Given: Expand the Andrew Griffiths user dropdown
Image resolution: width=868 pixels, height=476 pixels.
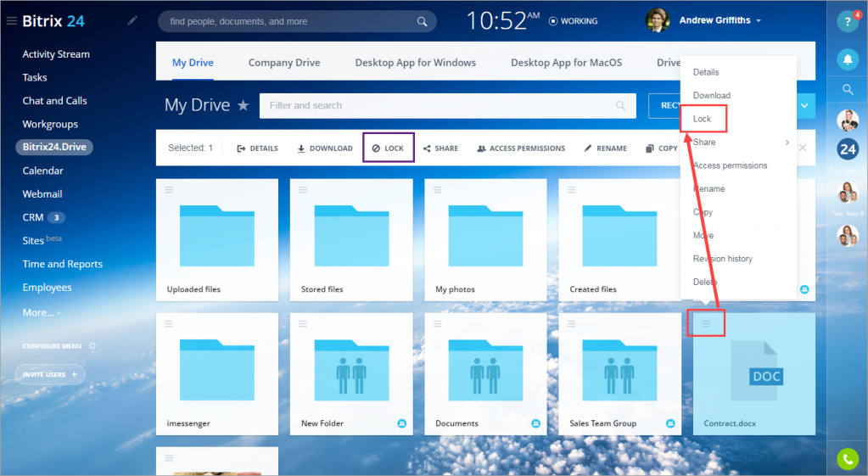Looking at the screenshot, I should pyautogui.click(x=720, y=20).
